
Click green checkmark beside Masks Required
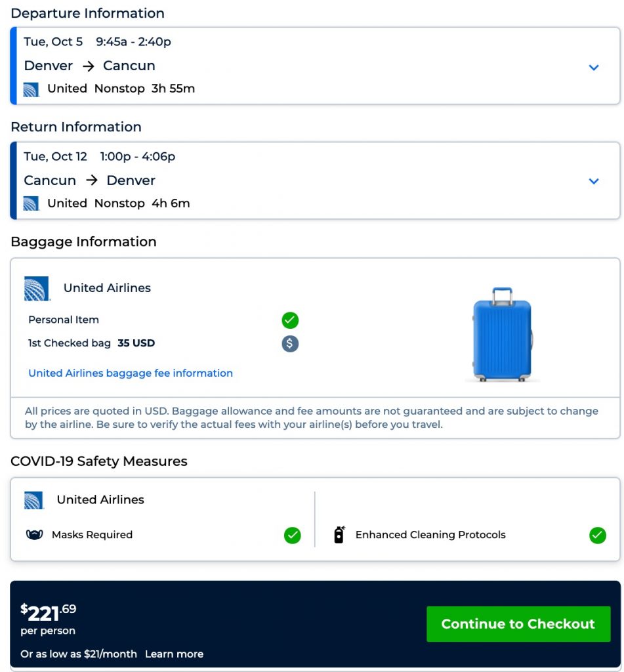[293, 535]
